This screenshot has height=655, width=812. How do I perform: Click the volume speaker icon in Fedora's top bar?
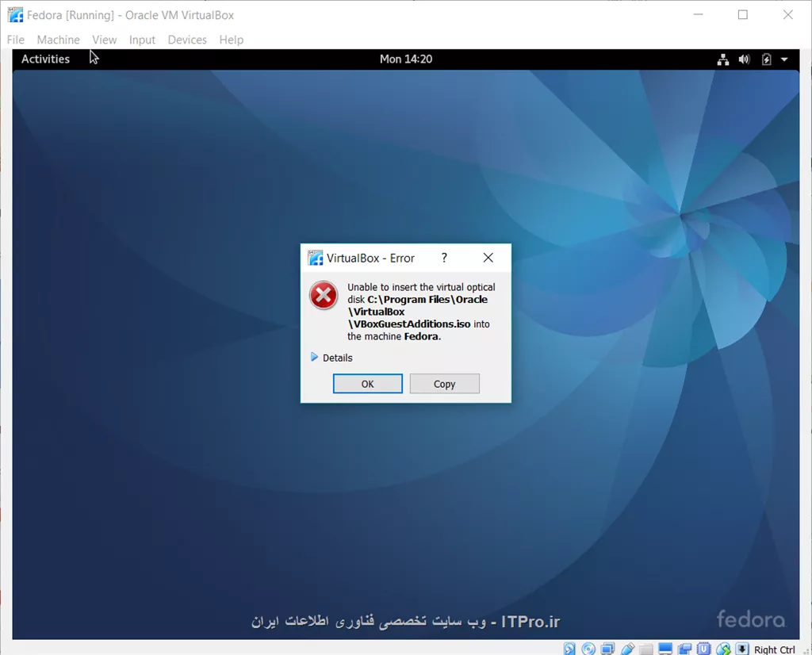(x=744, y=59)
